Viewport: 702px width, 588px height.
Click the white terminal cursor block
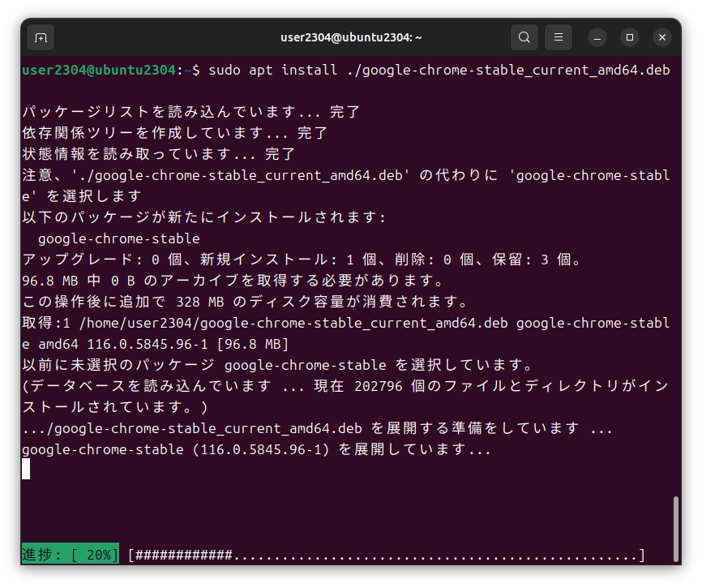(x=26, y=469)
